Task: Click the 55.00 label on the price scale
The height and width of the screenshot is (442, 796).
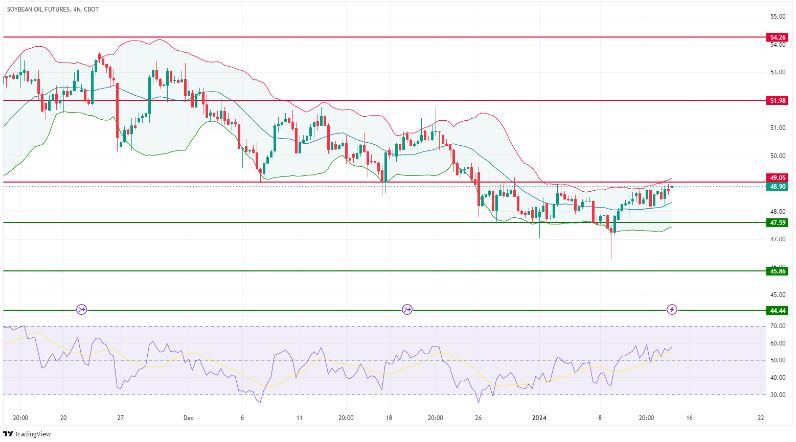Action: [775, 17]
